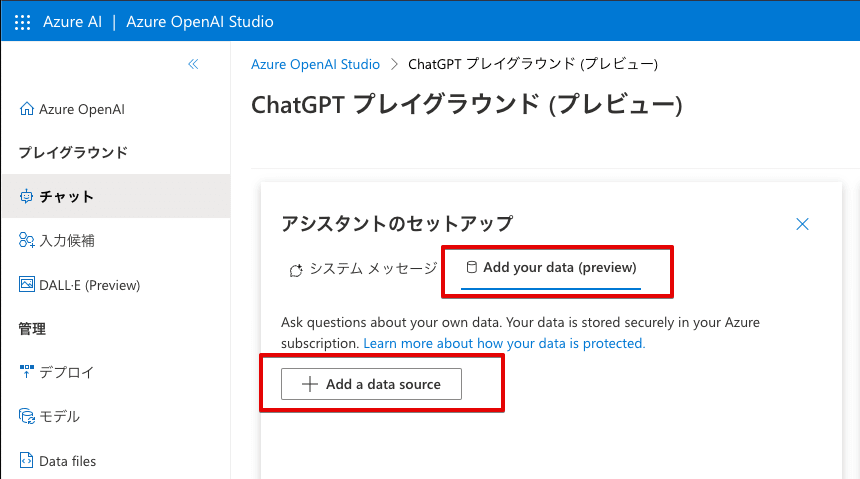Click the デプロイ deployments icon
Image resolution: width=860 pixels, height=479 pixels.
(27, 372)
